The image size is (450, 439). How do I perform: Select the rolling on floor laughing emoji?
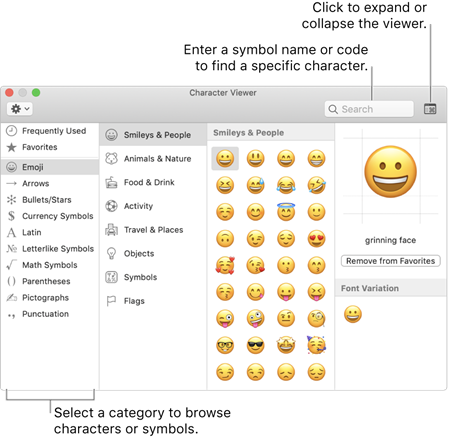tap(316, 185)
